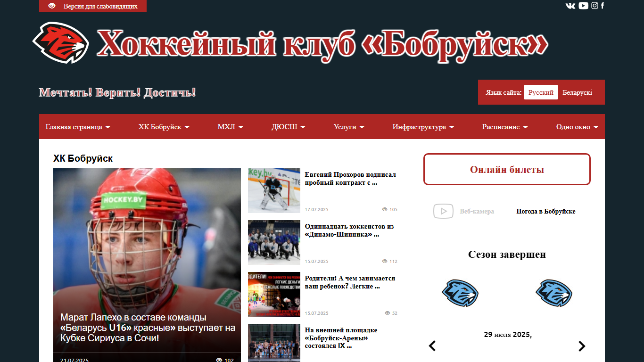Image resolution: width=644 pixels, height=362 pixels.
Task: Open the club's VK page icon
Action: [570, 6]
